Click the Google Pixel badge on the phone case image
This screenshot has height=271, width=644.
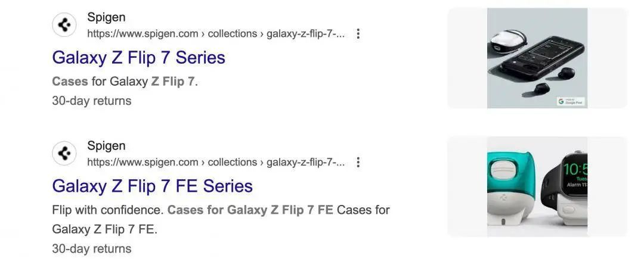571,101
